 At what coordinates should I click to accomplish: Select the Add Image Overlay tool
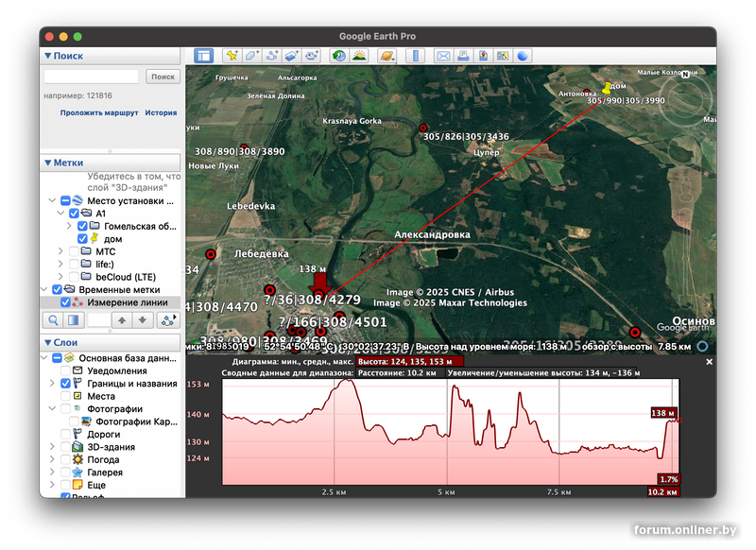click(292, 56)
